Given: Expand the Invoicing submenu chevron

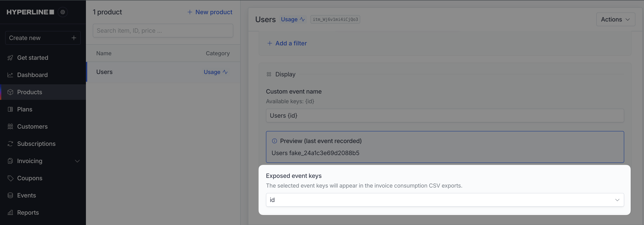Looking at the screenshot, I should click(x=77, y=161).
